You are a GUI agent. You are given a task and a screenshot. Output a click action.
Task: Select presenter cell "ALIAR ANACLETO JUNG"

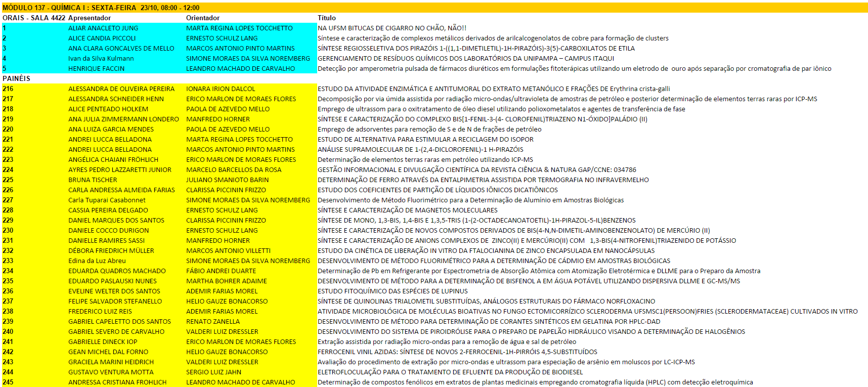[103, 28]
